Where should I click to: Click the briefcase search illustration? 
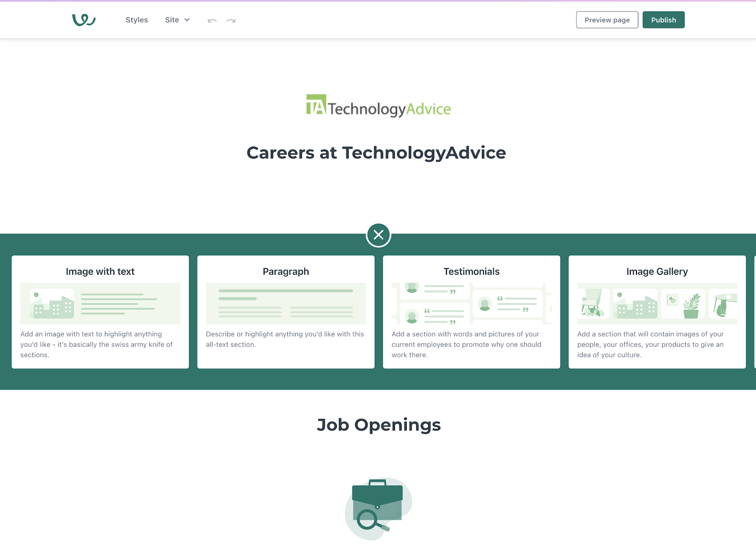(x=378, y=509)
